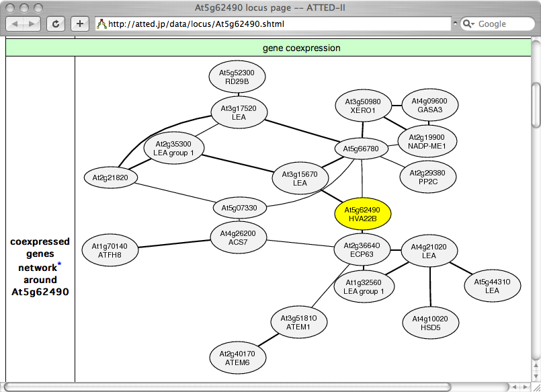The image size is (541, 392).
Task: Select the yellow At5g62490 HVA22B node
Action: point(362,213)
